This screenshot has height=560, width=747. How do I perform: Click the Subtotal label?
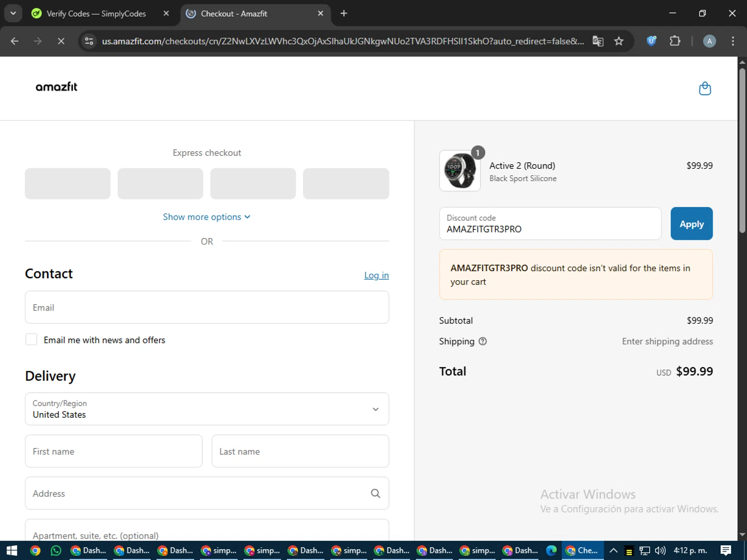coord(456,321)
